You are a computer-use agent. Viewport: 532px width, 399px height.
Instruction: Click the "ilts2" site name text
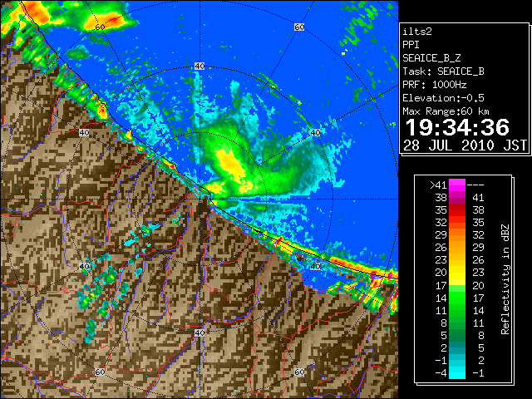[x=417, y=32]
